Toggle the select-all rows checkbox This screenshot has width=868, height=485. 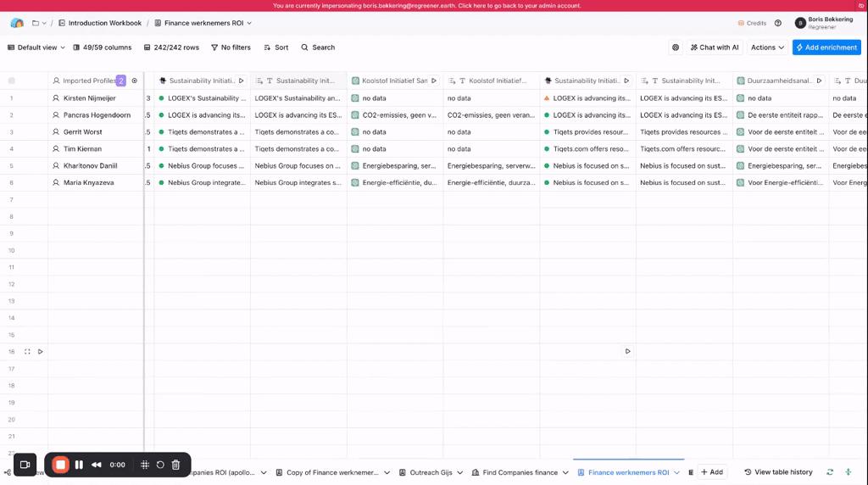pos(12,81)
